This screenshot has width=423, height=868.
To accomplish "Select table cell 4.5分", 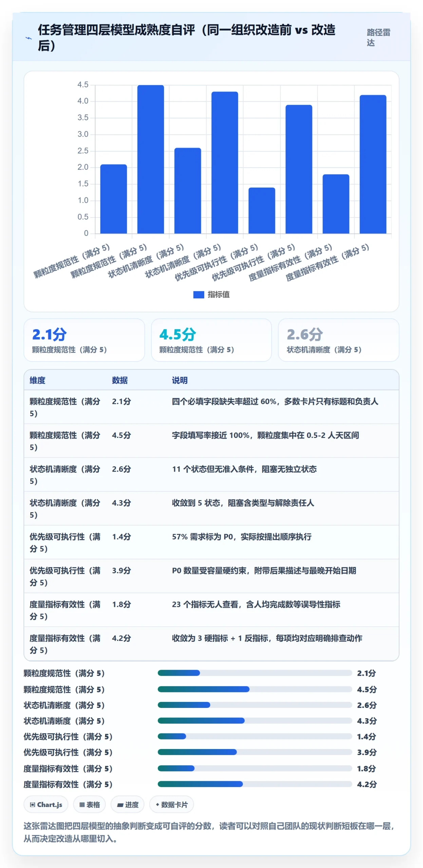I will (121, 435).
